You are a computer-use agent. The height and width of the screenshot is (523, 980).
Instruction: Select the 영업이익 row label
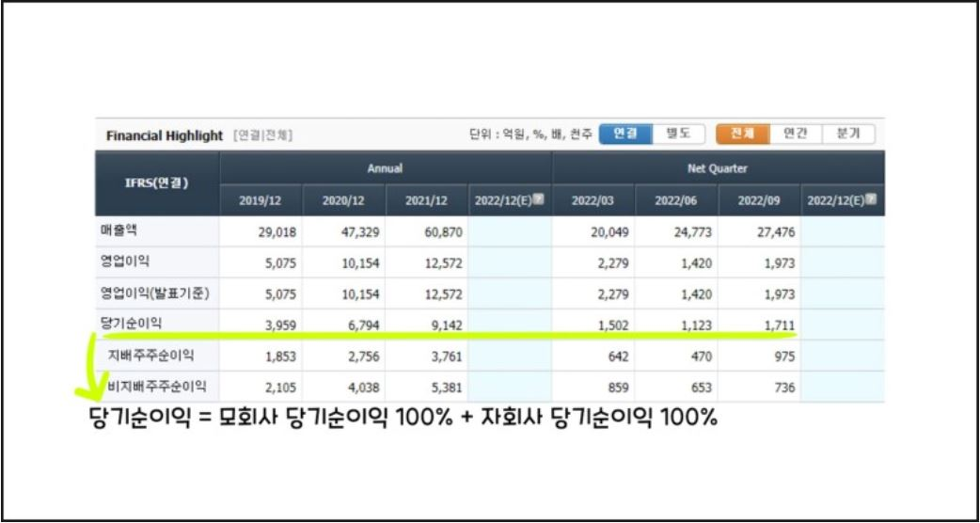pyautogui.click(x=124, y=261)
